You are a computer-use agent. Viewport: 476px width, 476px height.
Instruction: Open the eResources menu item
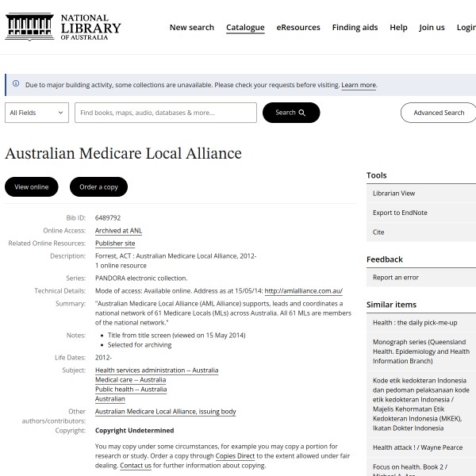click(298, 27)
